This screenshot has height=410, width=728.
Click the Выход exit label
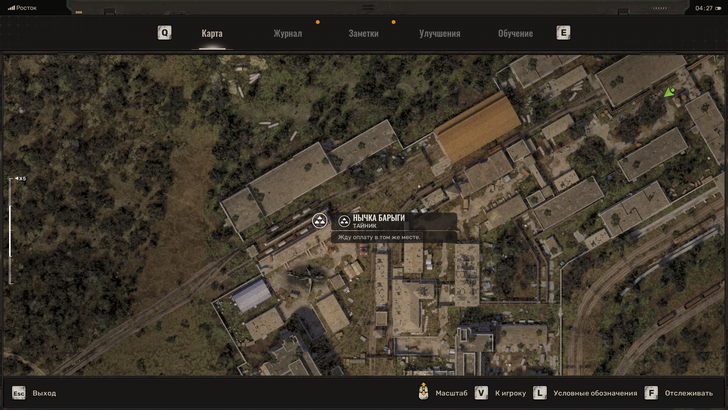point(45,393)
